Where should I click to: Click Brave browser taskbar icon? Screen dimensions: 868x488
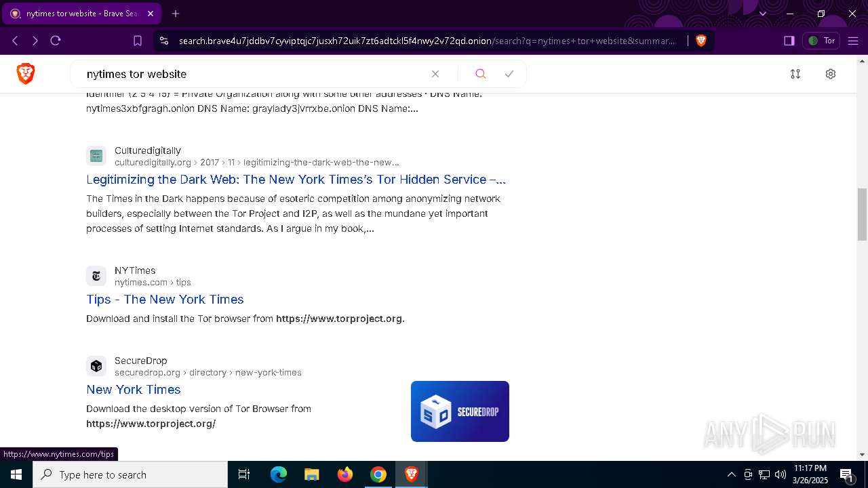tap(411, 474)
